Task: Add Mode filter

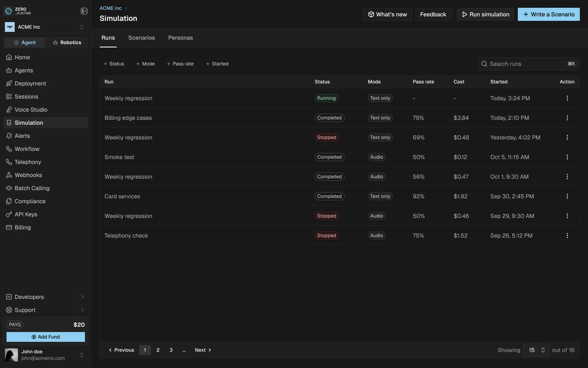Action: point(145,64)
